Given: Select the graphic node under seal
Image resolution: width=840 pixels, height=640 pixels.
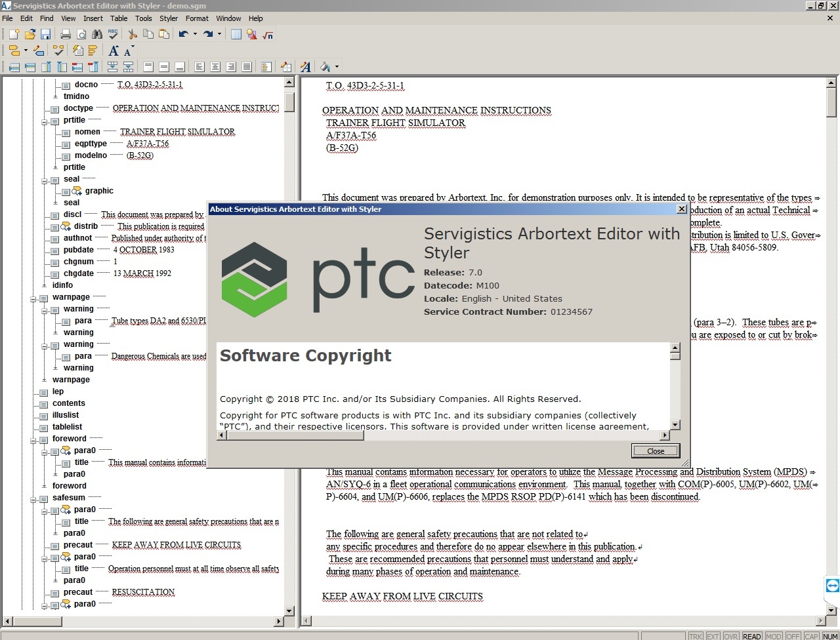Looking at the screenshot, I should click(99, 191).
